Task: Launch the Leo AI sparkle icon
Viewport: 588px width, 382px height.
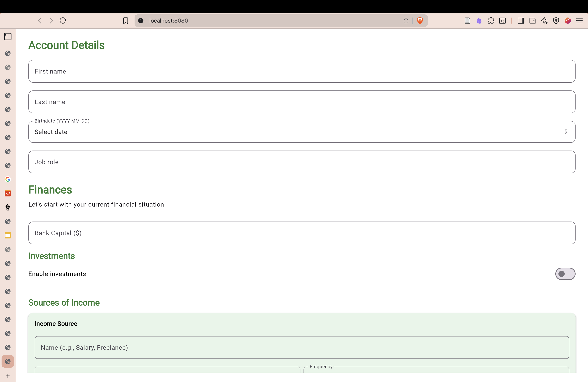Action: 544,20
